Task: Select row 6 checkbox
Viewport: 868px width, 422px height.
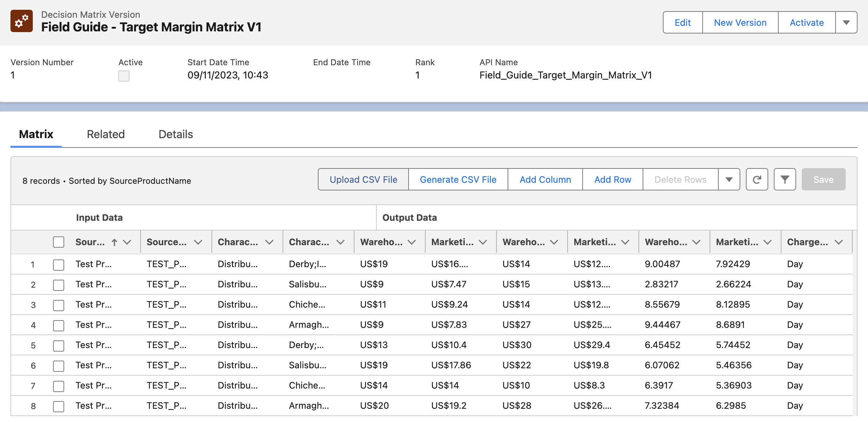Action: [59, 366]
